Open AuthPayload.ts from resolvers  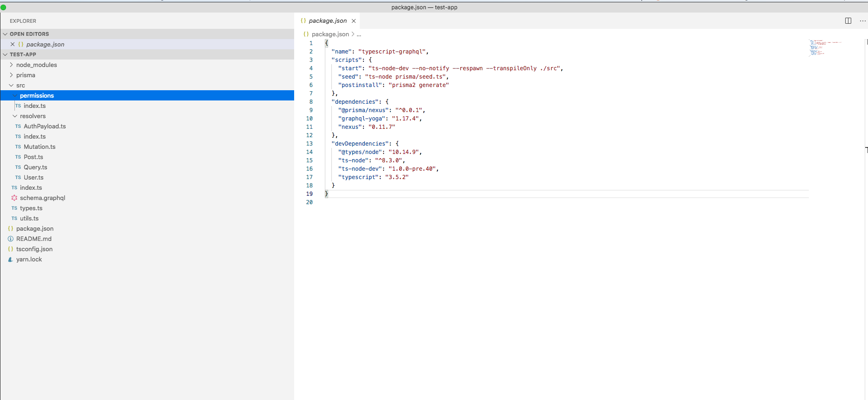[x=45, y=126]
